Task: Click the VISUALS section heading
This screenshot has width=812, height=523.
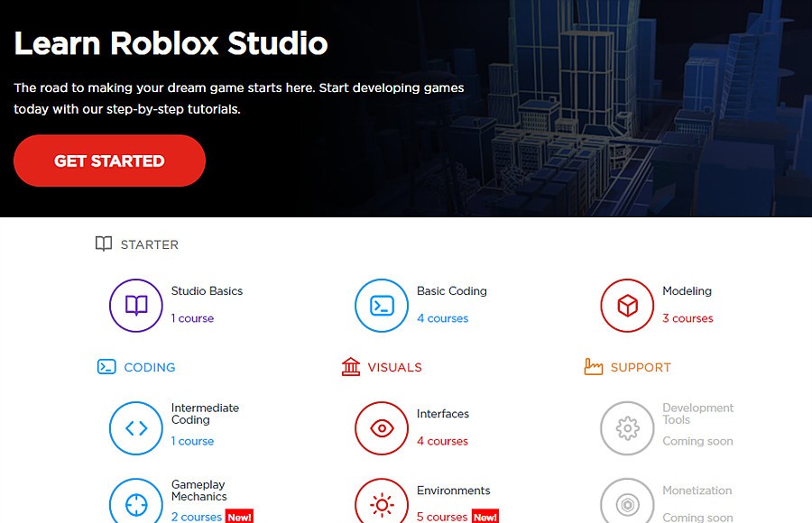Action: coord(395,367)
